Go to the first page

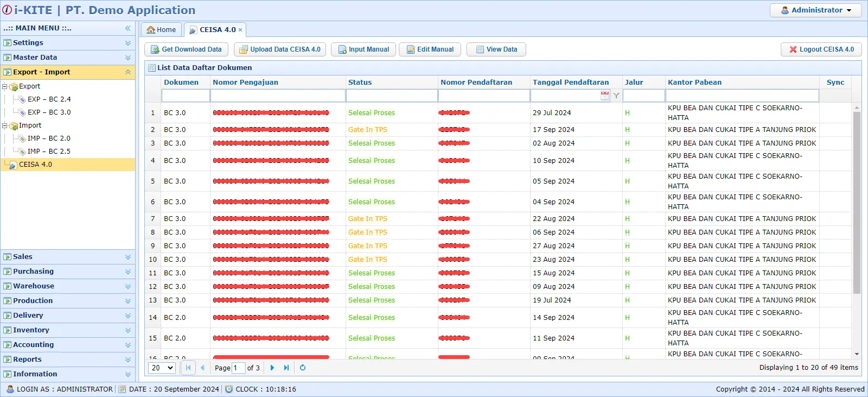188,368
